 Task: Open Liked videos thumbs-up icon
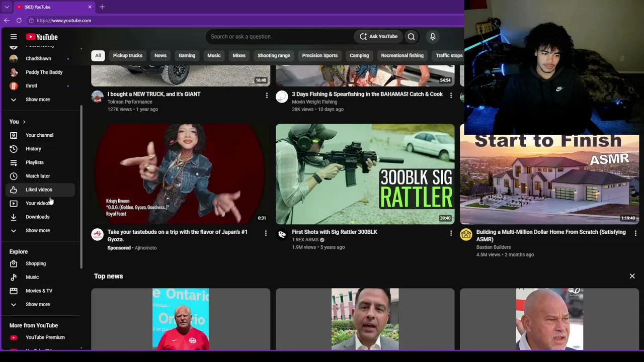[x=14, y=190]
